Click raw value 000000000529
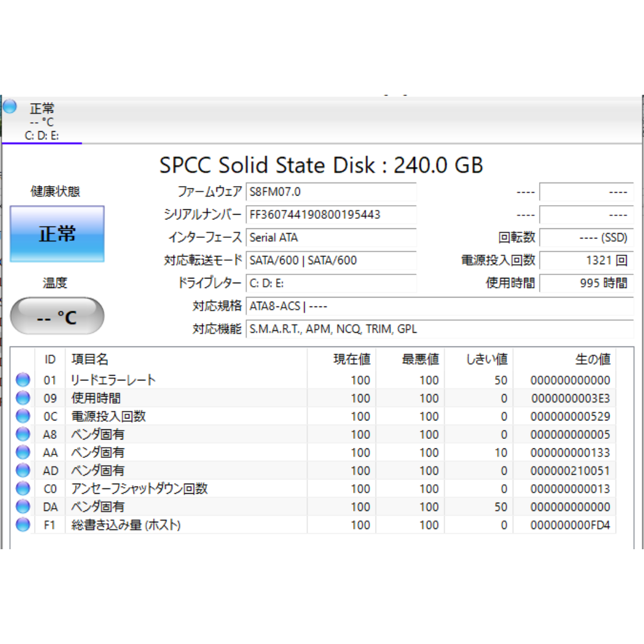 [x=570, y=416]
